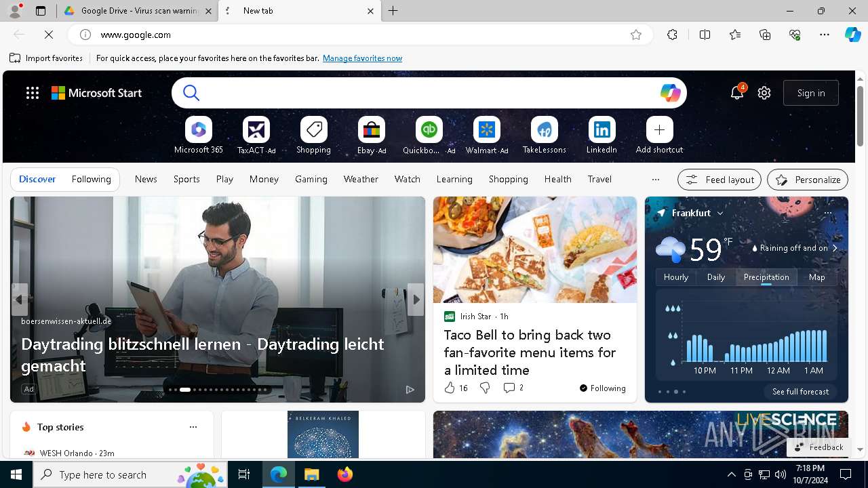Go to next carousel slide arrow
The image size is (868, 488).
tap(416, 299)
